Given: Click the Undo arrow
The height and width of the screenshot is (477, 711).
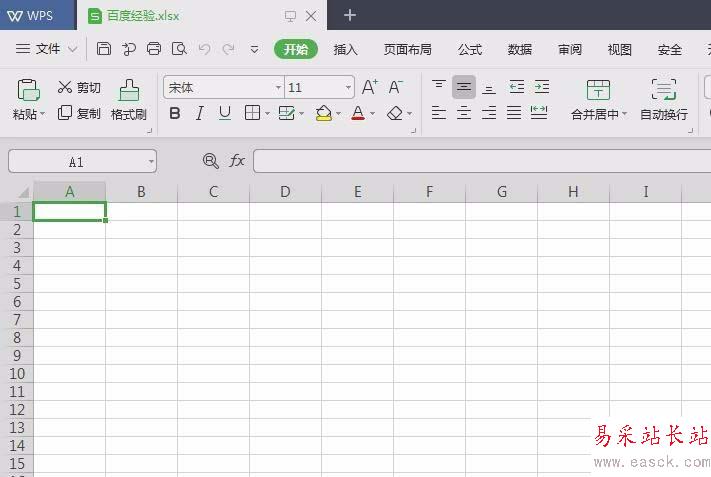Looking at the screenshot, I should (205, 49).
